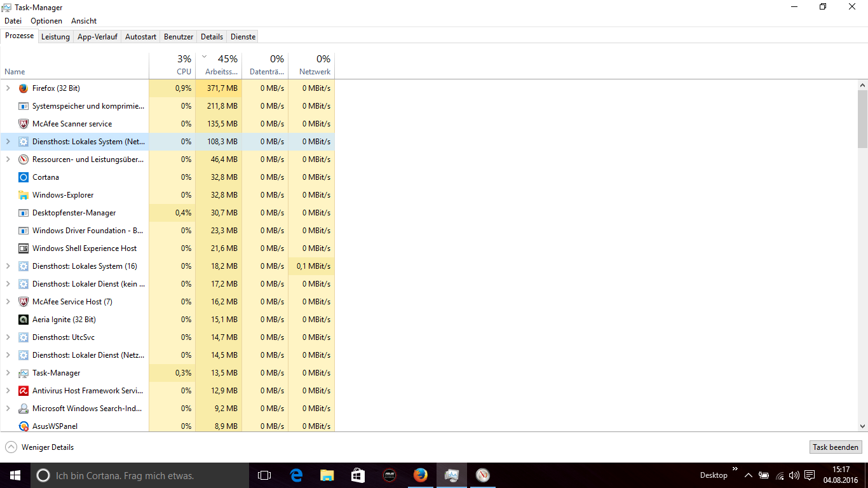Expand Diensthost: Lokales System (Netz...) row
The image size is (868, 488).
[8, 142]
